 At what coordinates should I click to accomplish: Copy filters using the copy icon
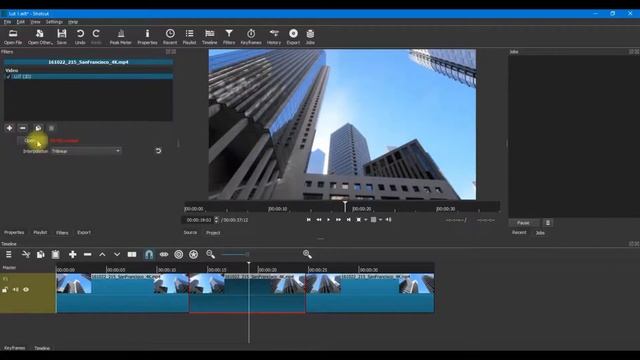(x=38, y=128)
